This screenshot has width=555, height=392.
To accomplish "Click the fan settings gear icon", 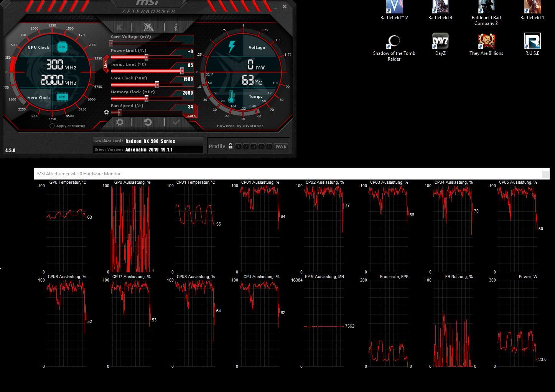I will pyautogui.click(x=106, y=112).
